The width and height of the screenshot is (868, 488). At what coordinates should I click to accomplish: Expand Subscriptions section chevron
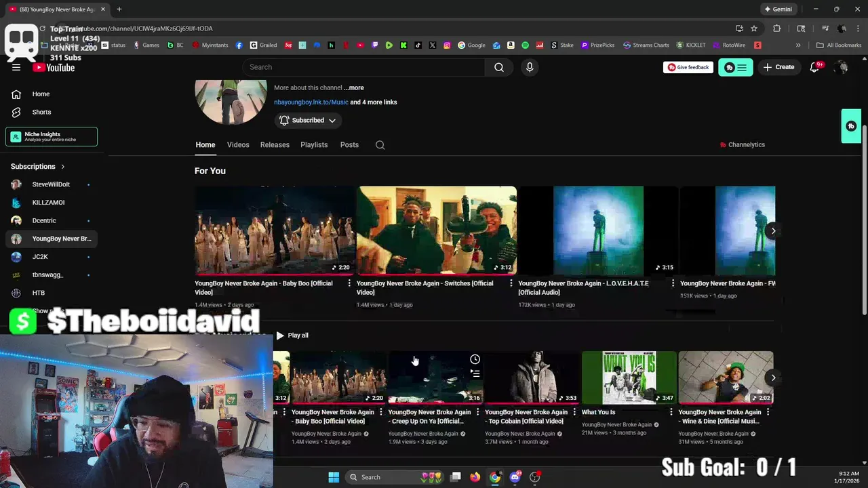tap(63, 167)
